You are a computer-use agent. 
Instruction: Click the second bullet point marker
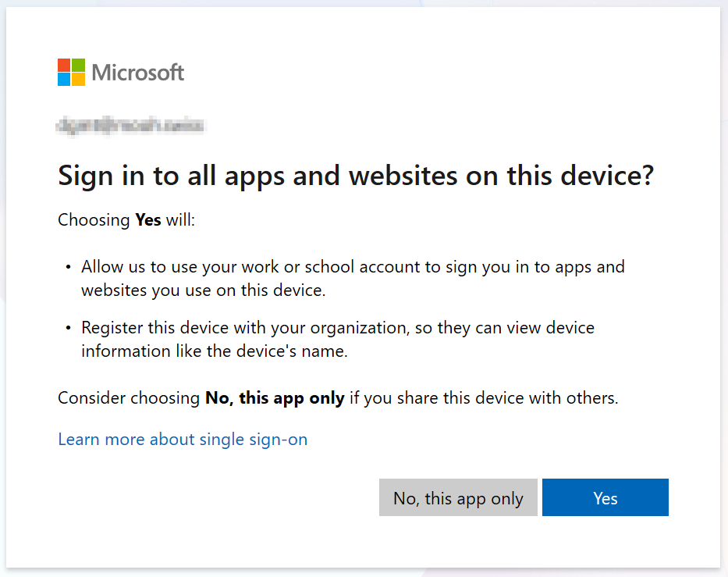point(69,328)
